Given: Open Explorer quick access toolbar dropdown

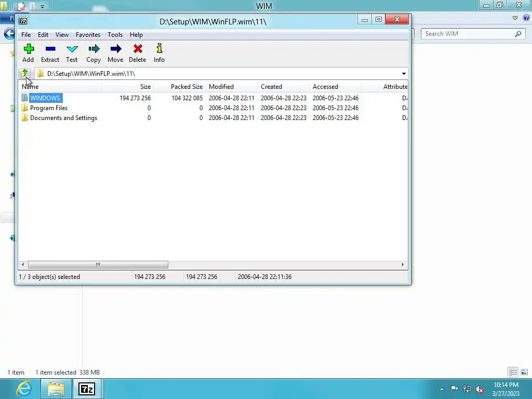Looking at the screenshot, I should [x=43, y=6].
